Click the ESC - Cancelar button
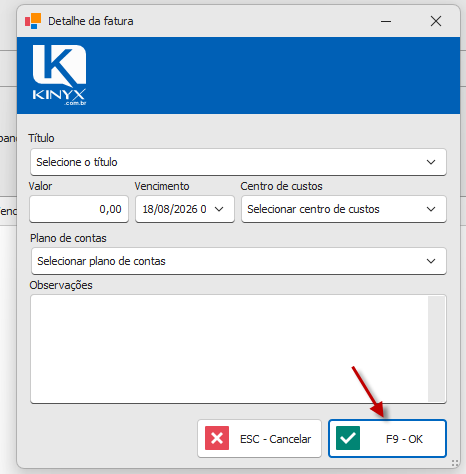This screenshot has width=466, height=474. point(259,439)
